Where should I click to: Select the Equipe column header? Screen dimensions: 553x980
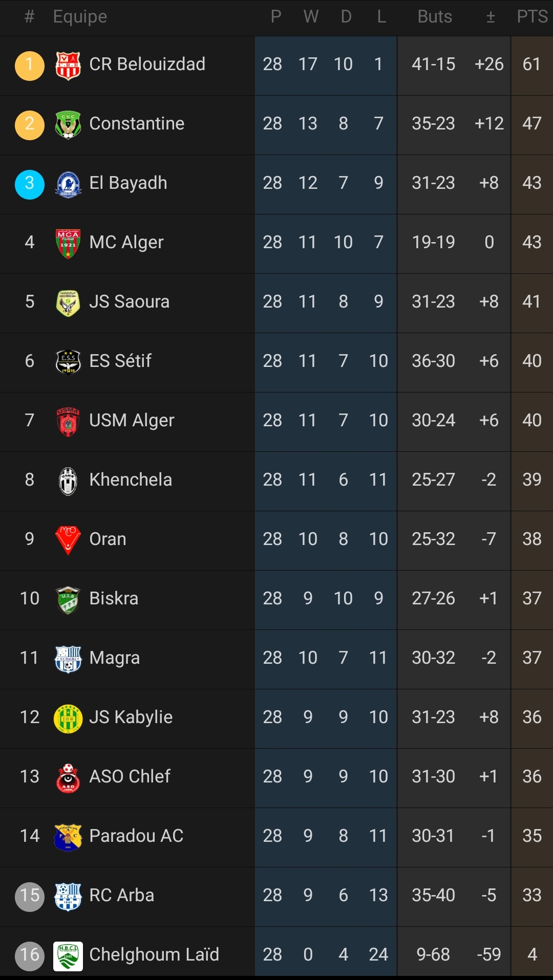point(80,16)
